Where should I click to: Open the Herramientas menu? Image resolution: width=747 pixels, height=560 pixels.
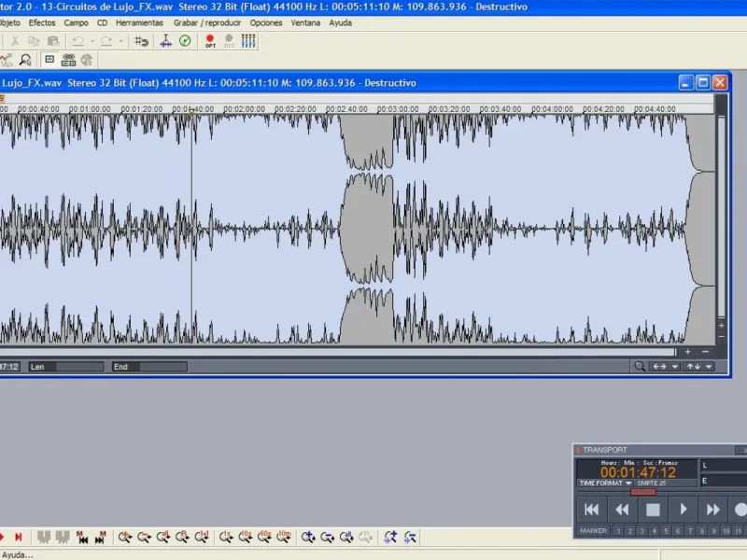(139, 22)
